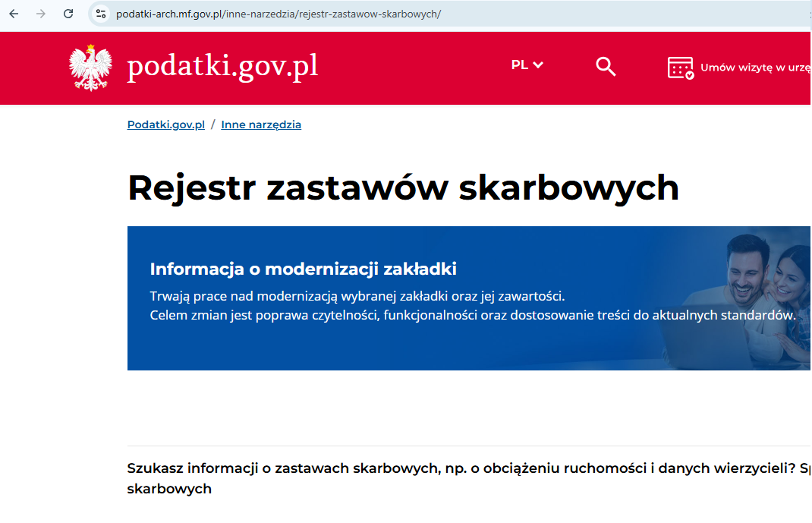Open the Podatki.gov.pl breadcrumb link
The height and width of the screenshot is (523, 812).
[x=165, y=124]
